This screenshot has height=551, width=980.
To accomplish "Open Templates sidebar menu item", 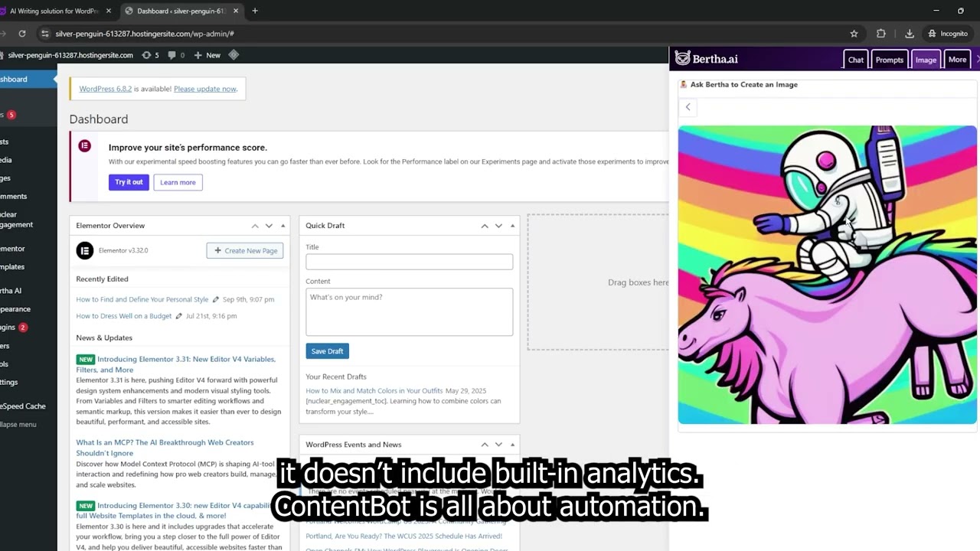I will tap(28, 267).
